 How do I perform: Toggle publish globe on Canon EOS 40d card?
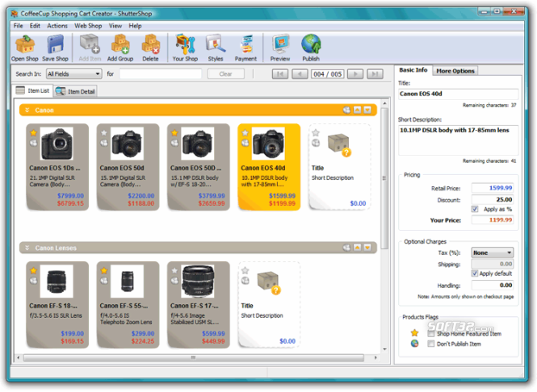245,143
